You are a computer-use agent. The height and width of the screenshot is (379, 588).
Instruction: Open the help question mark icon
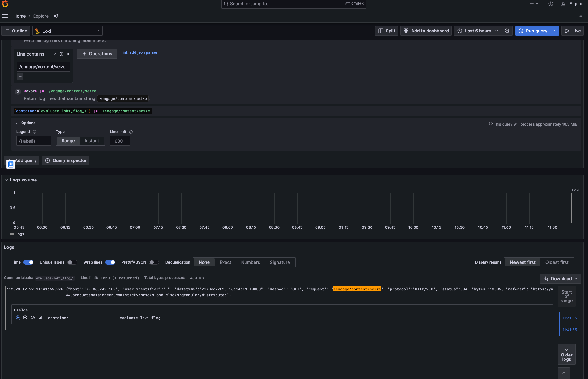[551, 4]
